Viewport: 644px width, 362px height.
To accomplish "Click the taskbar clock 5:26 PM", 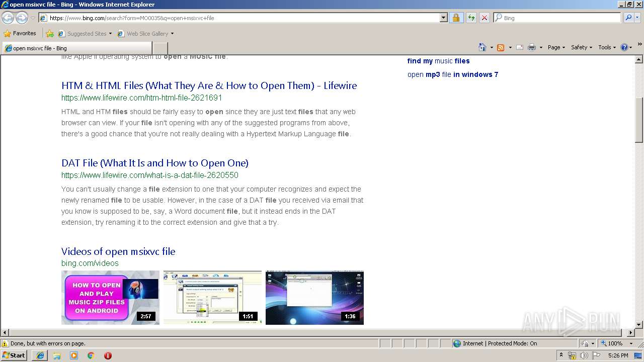I will coord(618,355).
